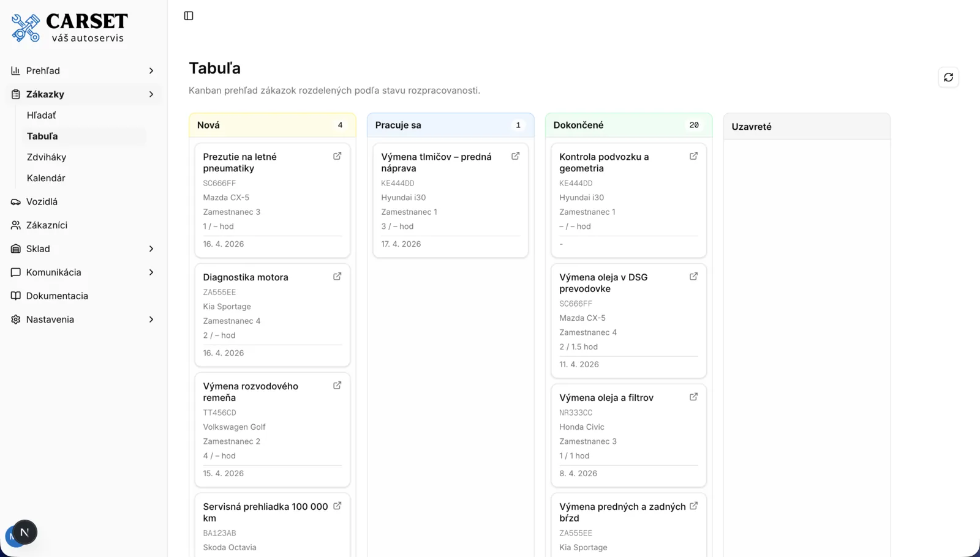Expand the Komunikácia menu chevron
This screenshot has height=557, width=980.
pos(151,272)
